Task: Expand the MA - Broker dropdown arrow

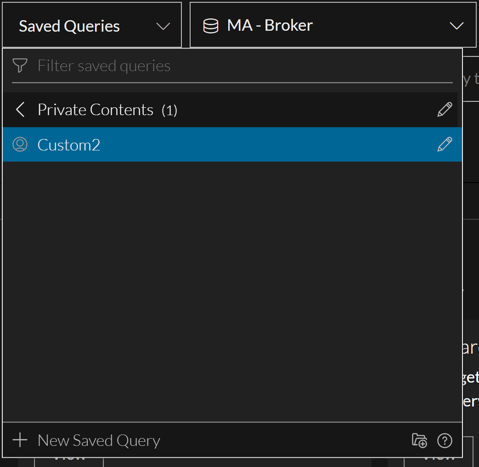Action: pos(456,26)
